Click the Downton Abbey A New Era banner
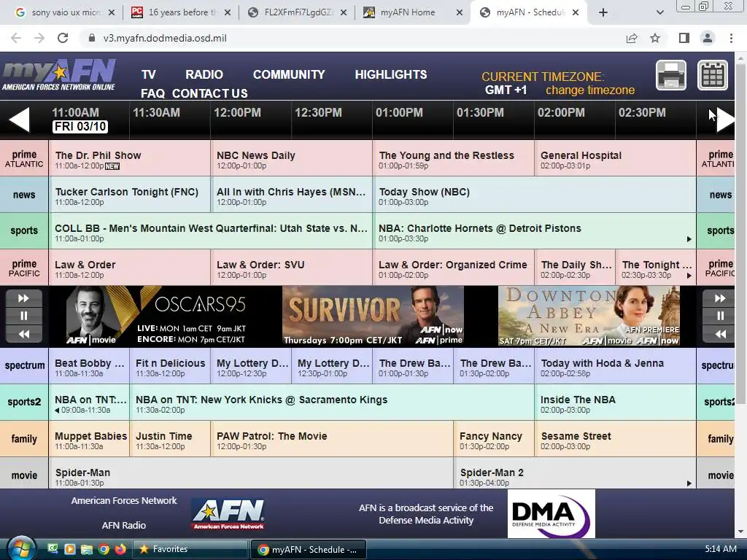Viewport: 747px width, 560px height. (589, 316)
